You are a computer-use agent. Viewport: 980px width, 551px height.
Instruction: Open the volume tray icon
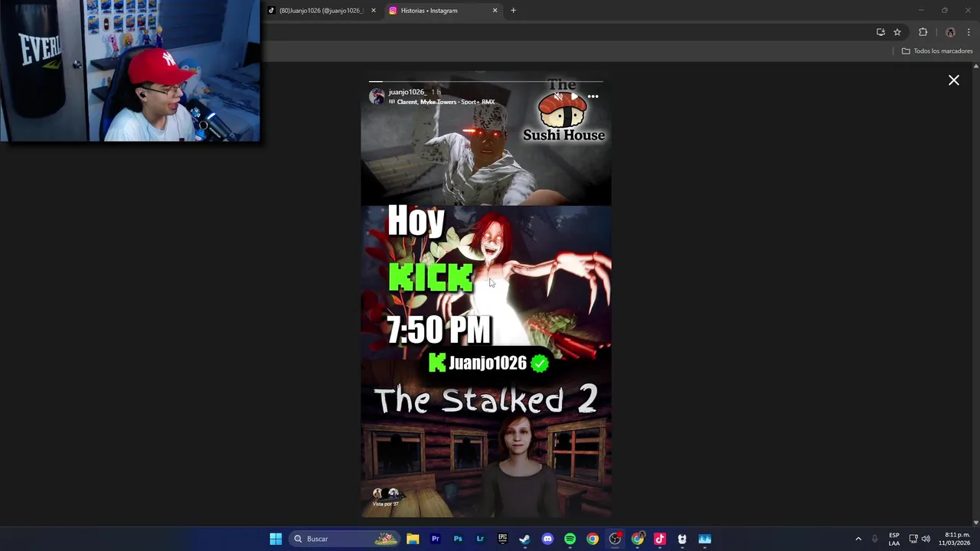(926, 539)
